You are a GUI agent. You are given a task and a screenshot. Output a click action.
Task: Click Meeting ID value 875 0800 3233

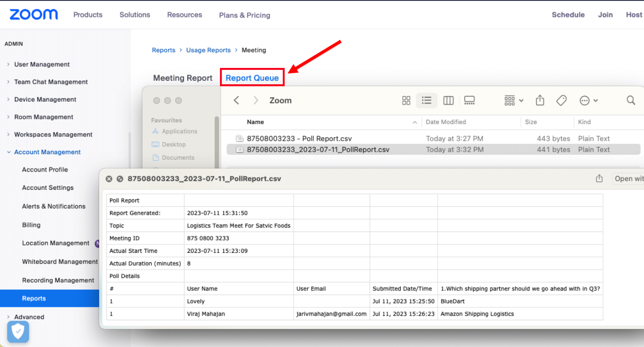(239, 238)
